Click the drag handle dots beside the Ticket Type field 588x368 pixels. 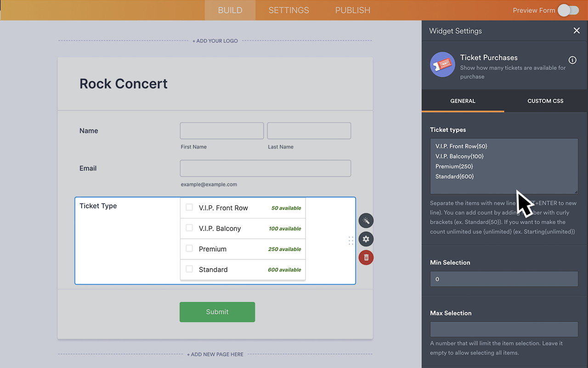tap(351, 241)
